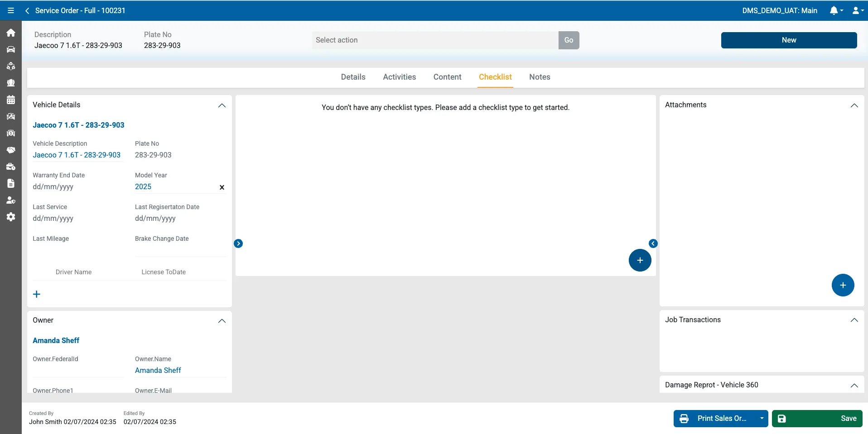Screen dimensions: 868x434
Task: Collapse left panel with the arrow circle
Action: [238, 243]
